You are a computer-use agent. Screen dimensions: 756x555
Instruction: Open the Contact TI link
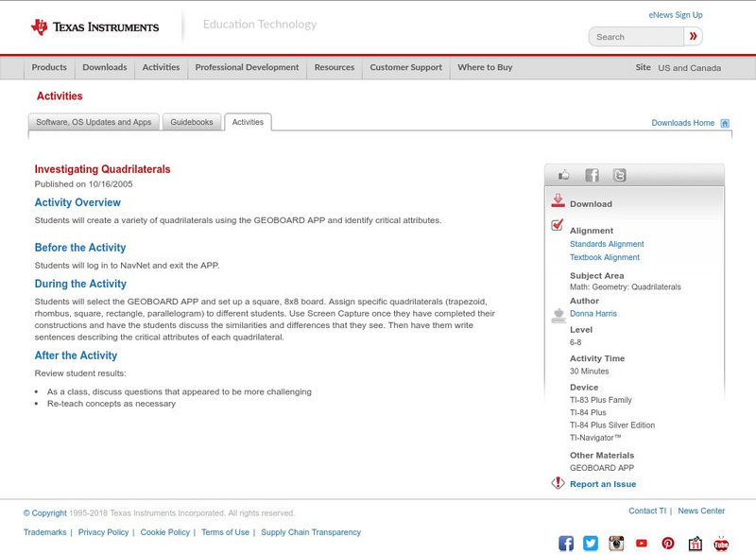[647, 511]
